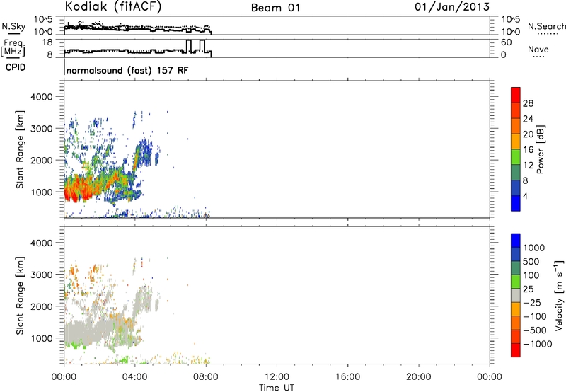Select the Power colorbar segment between 8 and 12
Image resolution: width=566 pixels, height=392 pixels.
(516, 172)
